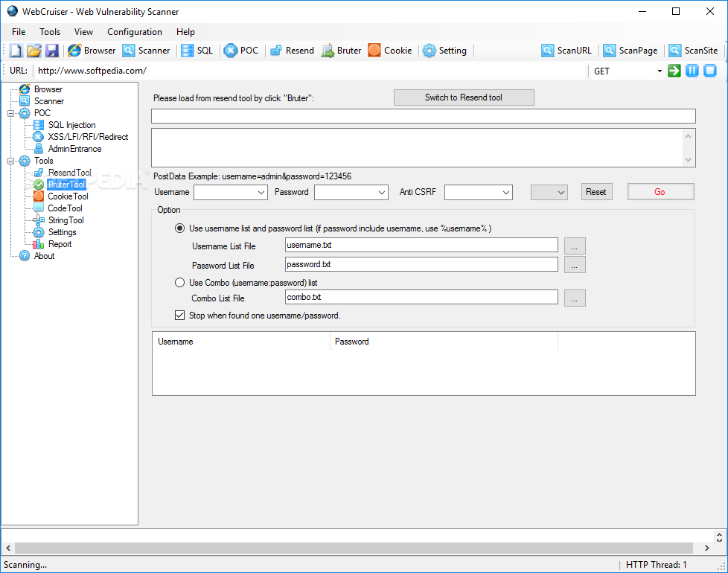
Task: Select StringTool in the tree
Action: 66,220
